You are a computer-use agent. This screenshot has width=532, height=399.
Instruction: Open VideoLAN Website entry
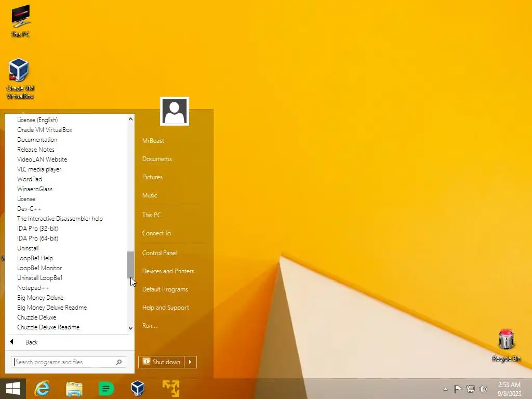[x=42, y=159]
